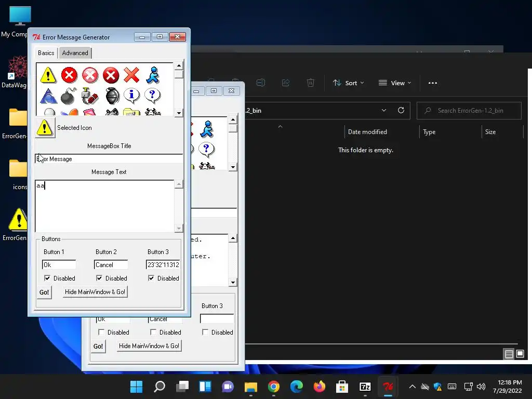The height and width of the screenshot is (399, 532).
Task: Click the Search ErrorGen-1.2_bin search box
Action: click(469, 111)
